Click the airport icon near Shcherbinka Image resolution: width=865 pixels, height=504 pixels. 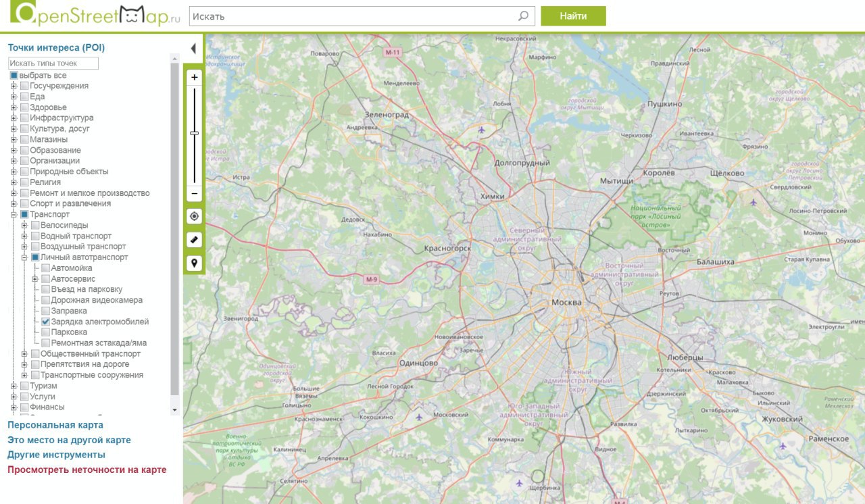pos(519,482)
